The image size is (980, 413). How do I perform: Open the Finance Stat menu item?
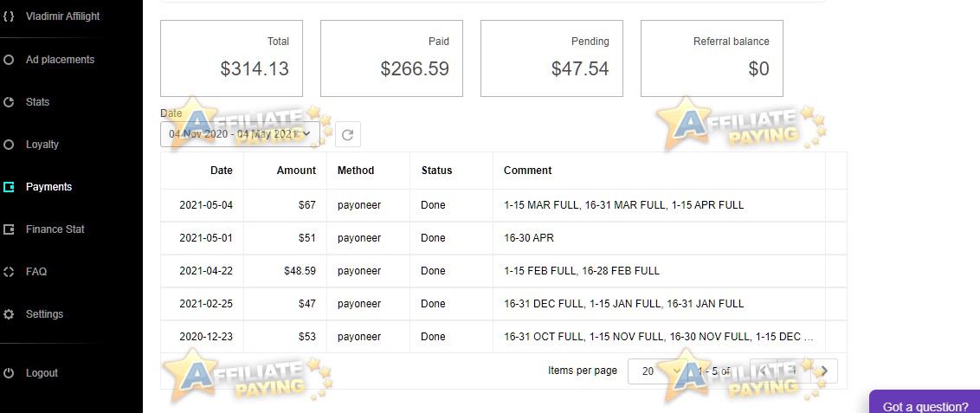click(55, 229)
